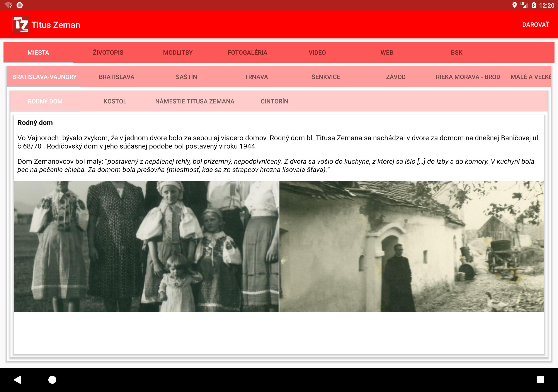
Task: Switch to the MODLITBY tab
Action: pos(178,52)
